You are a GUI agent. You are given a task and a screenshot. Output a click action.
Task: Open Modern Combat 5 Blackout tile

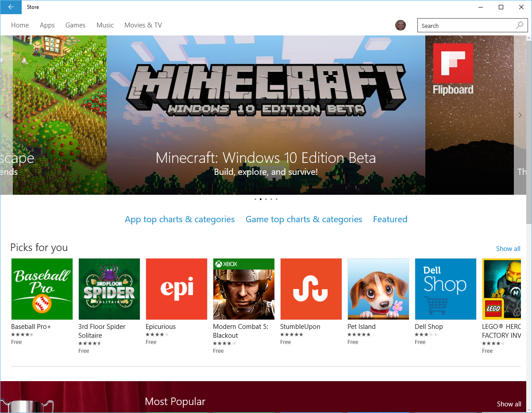(244, 289)
